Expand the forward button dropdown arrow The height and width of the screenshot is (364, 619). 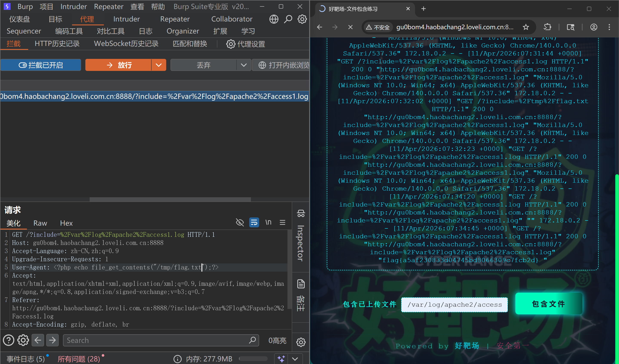(x=159, y=65)
